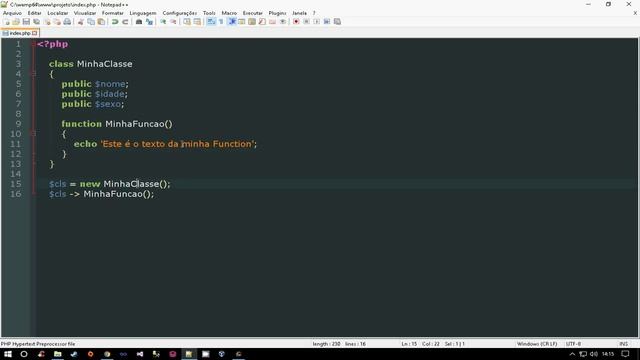Save the current file with the floppy icon

coord(26,22)
